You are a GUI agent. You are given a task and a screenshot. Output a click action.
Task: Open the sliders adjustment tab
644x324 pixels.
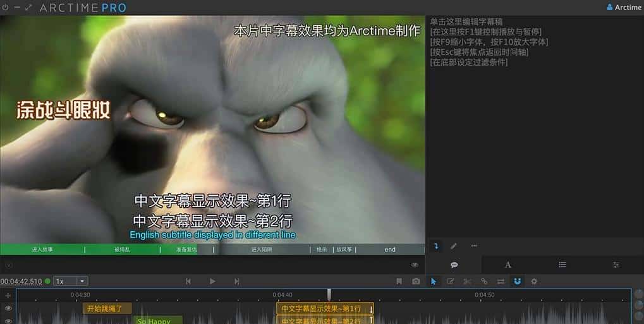(616, 265)
